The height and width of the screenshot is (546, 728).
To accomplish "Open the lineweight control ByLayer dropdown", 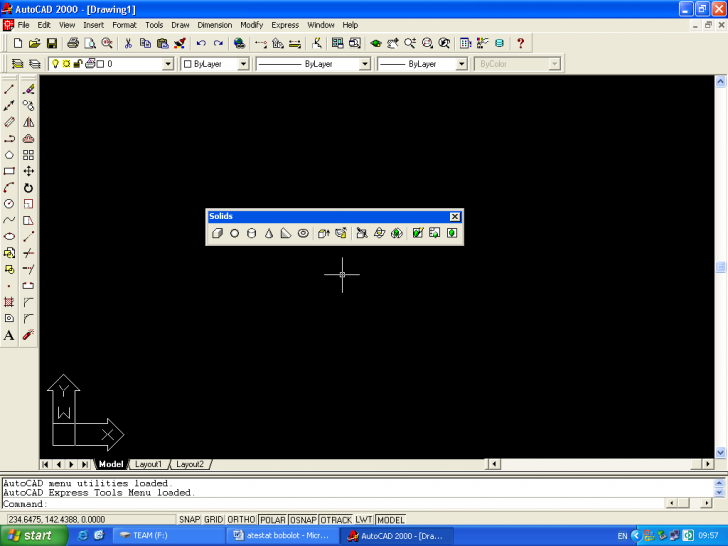I will (x=462, y=64).
